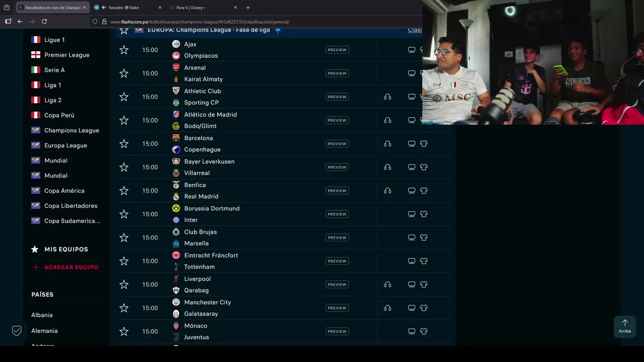Screen dimensions: 644x362
Task: Star the Bayer Leverkusen vs Villarreal match
Action: [x=124, y=167]
